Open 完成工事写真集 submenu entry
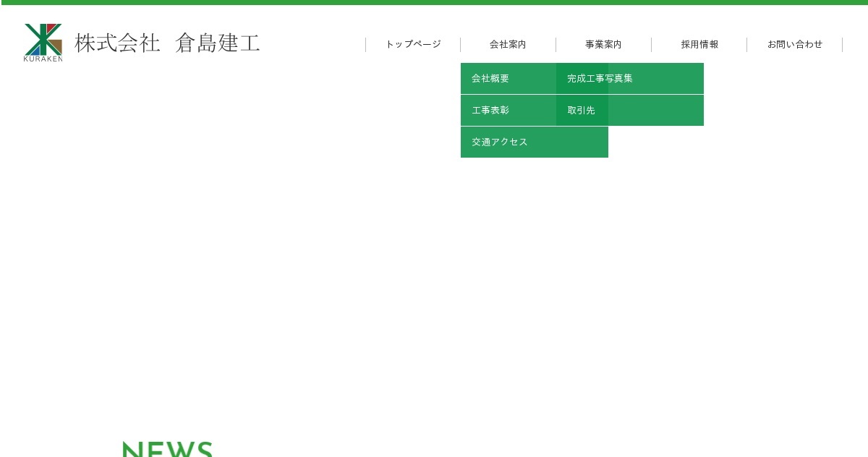The height and width of the screenshot is (457, 868). tap(630, 79)
